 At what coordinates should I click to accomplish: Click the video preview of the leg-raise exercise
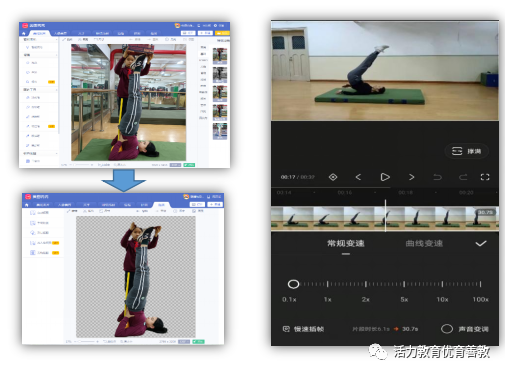(385, 71)
